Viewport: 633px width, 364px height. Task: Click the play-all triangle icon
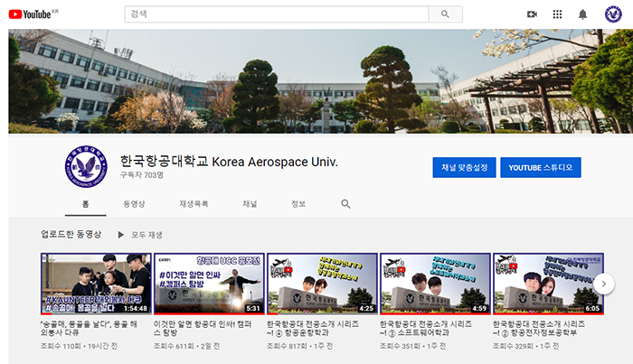click(120, 235)
